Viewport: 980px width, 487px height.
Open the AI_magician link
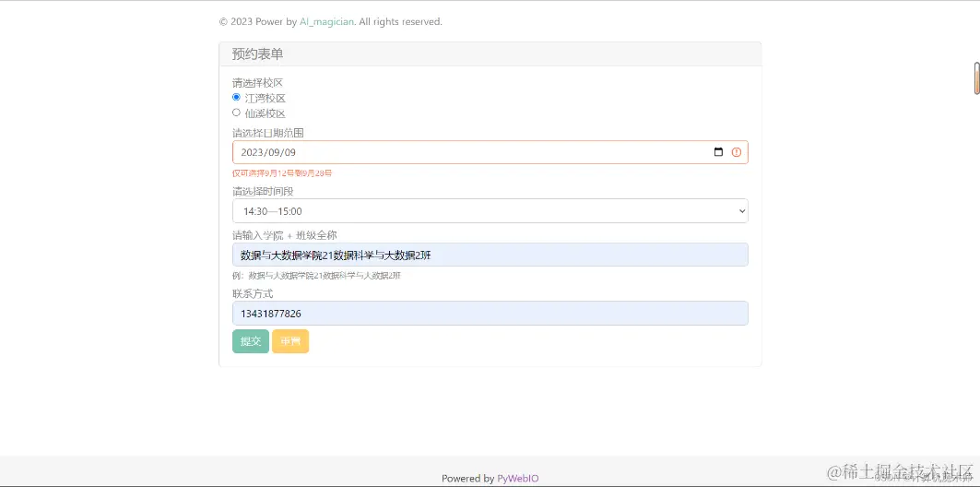pyautogui.click(x=327, y=22)
